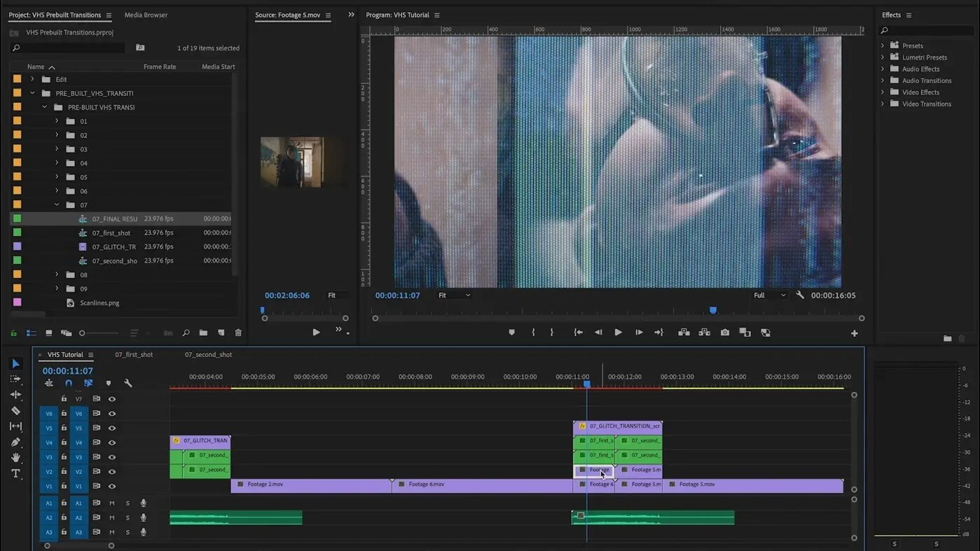The width and height of the screenshot is (980, 551).
Task: Select the Hand tool
Action: pyautogui.click(x=15, y=457)
